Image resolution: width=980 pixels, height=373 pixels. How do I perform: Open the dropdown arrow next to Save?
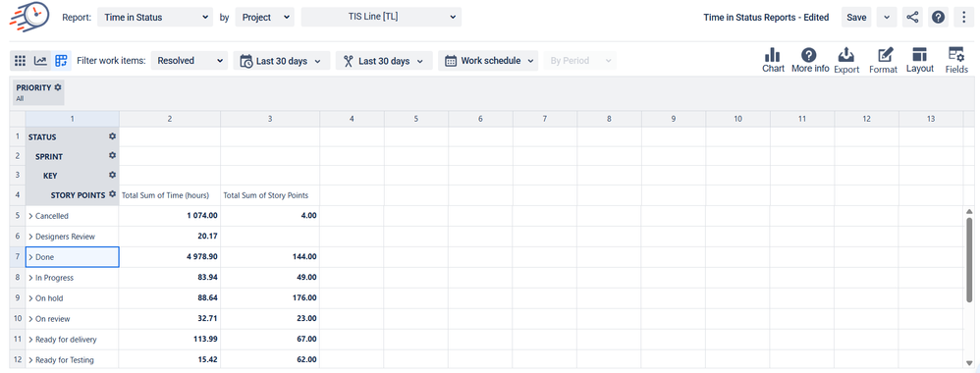[x=887, y=18]
